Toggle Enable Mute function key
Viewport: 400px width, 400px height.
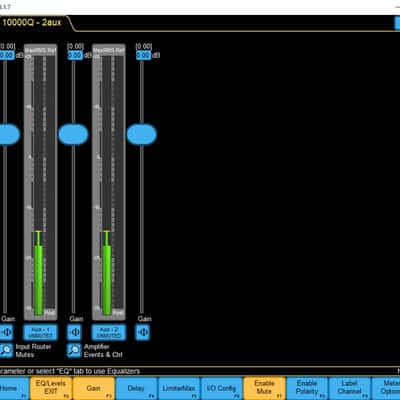(x=264, y=388)
